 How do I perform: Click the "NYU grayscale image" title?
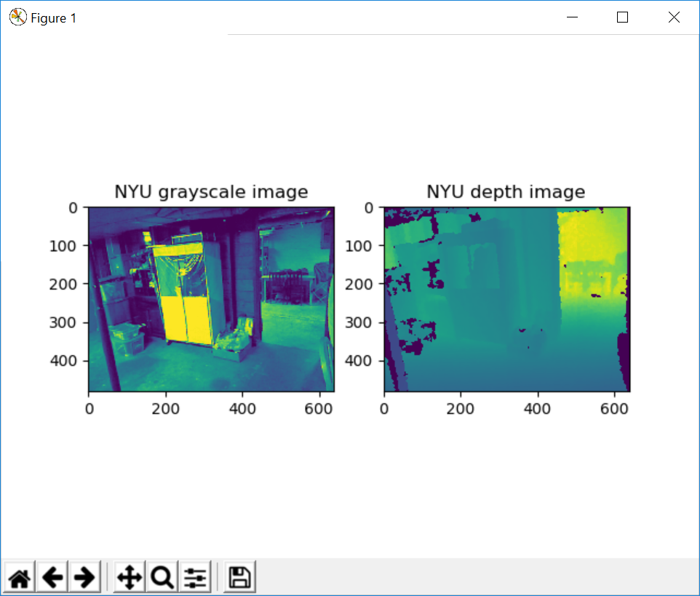point(211,192)
